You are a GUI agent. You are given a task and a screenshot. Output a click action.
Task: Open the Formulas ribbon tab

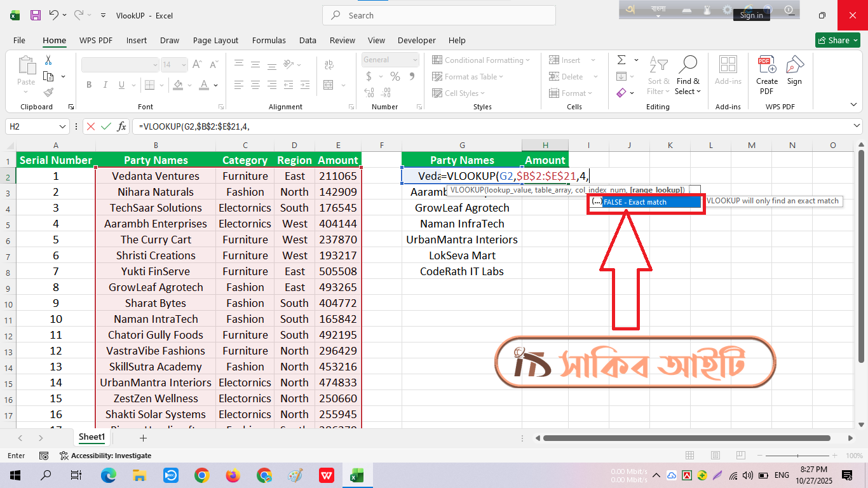tap(269, 40)
